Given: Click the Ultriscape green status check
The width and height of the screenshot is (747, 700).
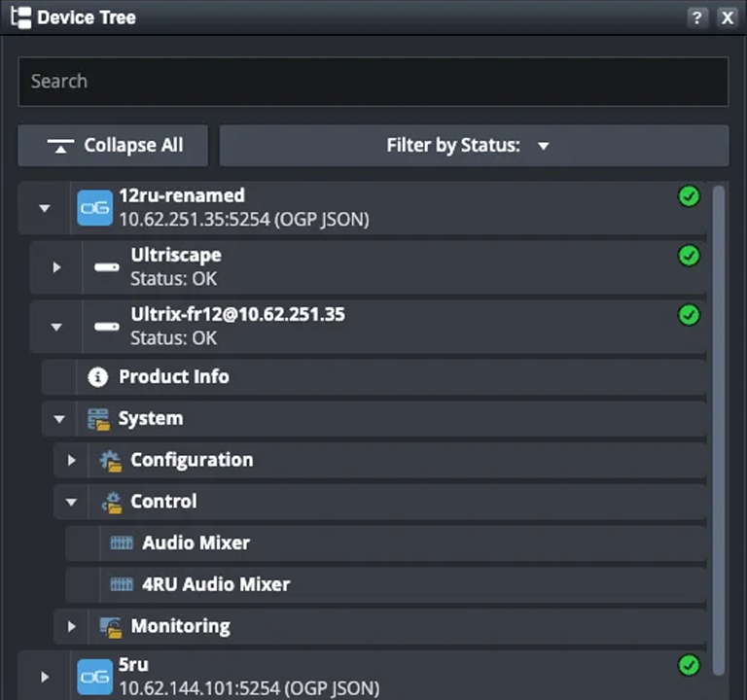Looking at the screenshot, I should coord(689,256).
